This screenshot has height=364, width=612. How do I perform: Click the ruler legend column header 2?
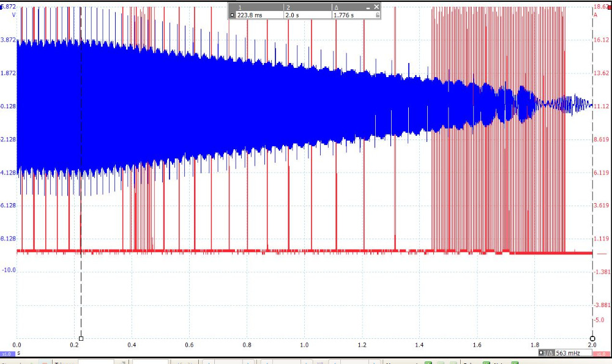tap(288, 7)
